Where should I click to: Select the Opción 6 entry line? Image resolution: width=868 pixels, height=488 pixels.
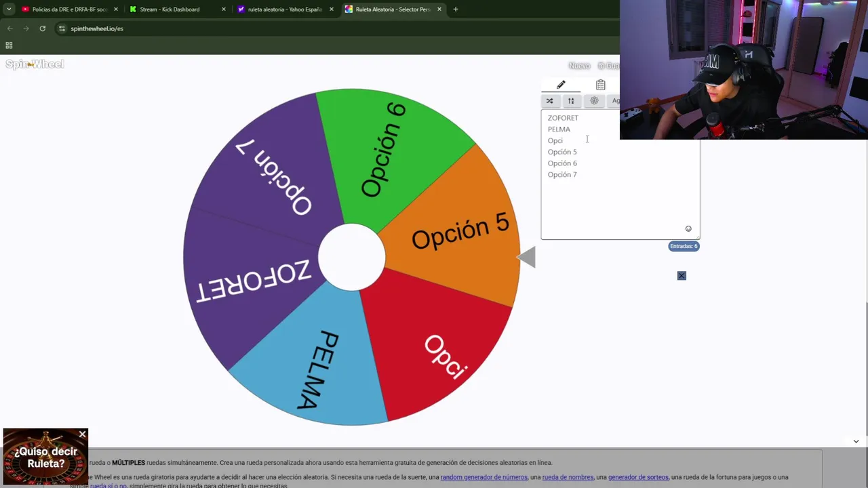[562, 163]
